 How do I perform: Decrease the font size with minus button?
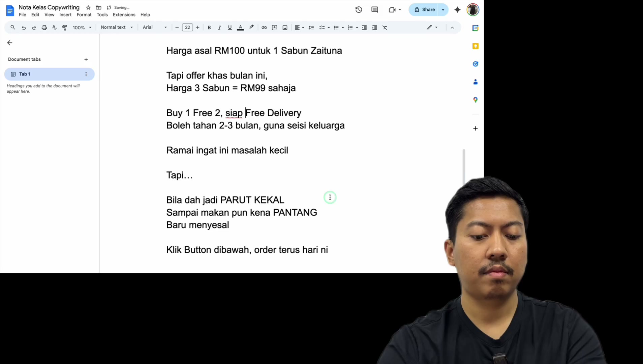pos(177,28)
